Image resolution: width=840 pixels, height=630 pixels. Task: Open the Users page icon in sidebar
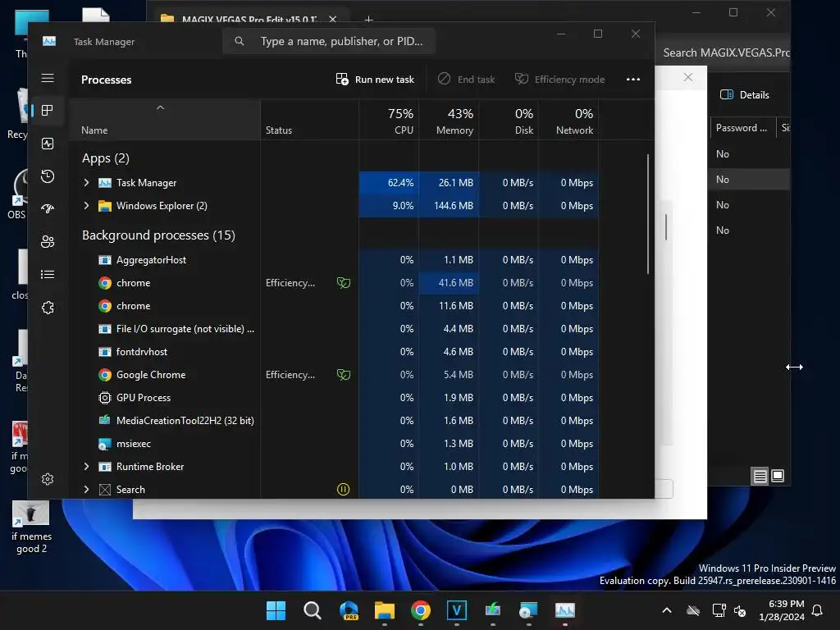48,242
